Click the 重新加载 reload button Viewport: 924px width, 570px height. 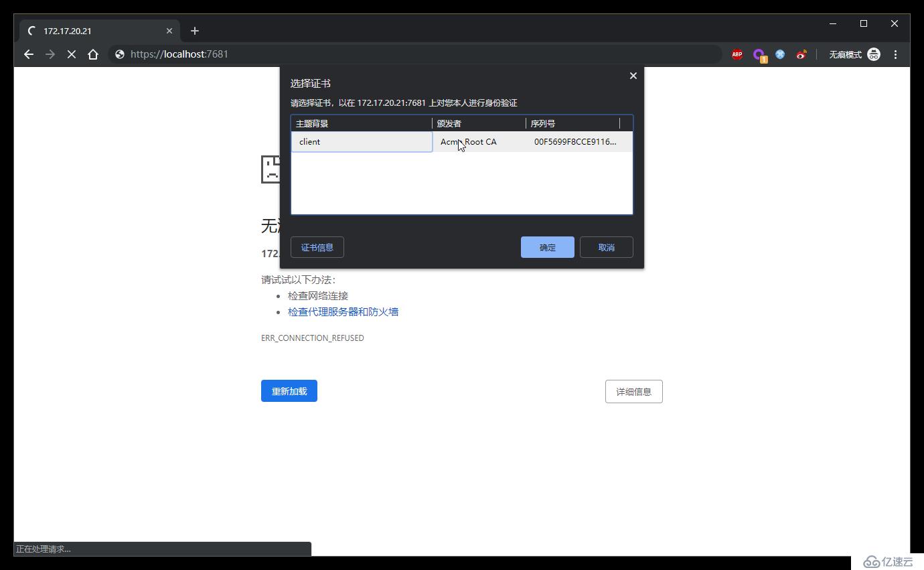289,391
